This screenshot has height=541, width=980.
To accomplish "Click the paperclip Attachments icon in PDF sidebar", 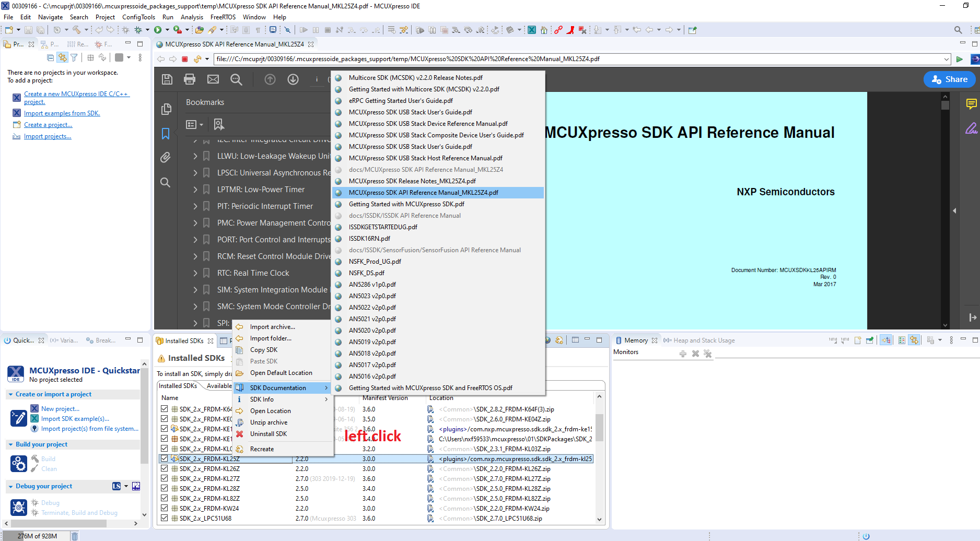I will pos(165,157).
